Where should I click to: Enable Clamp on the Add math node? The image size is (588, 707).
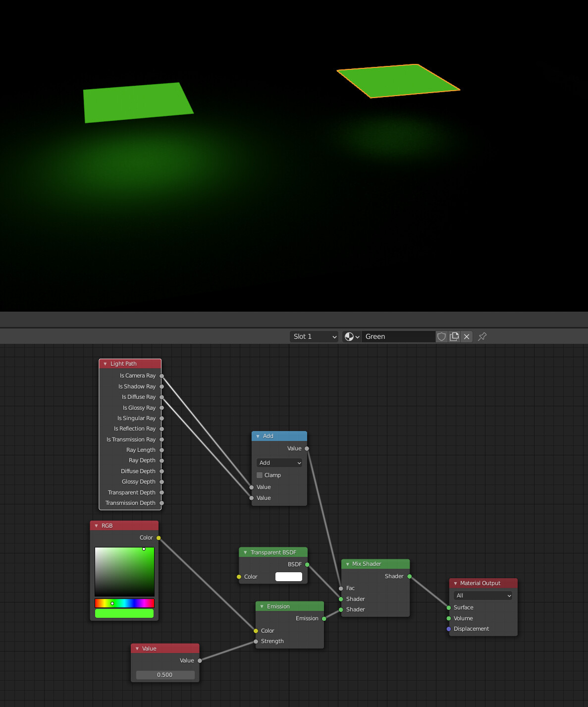tap(260, 475)
